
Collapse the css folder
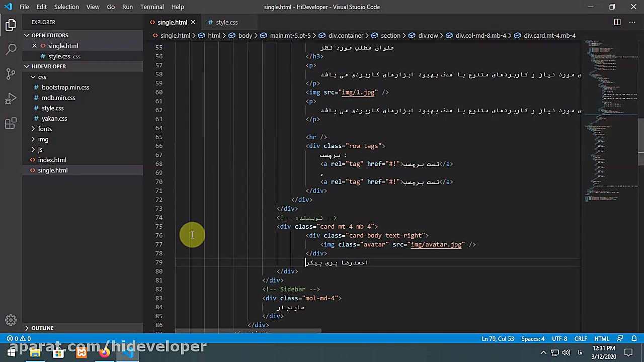[x=42, y=77]
